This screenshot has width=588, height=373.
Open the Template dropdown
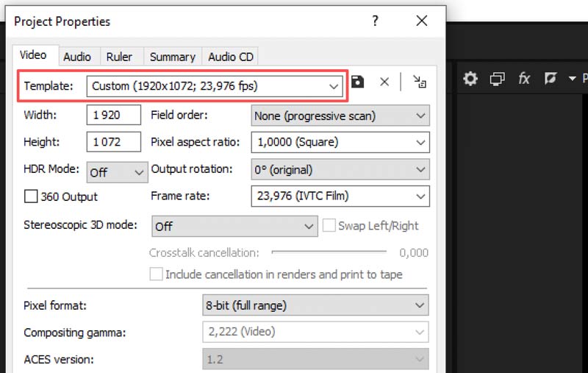click(215, 86)
